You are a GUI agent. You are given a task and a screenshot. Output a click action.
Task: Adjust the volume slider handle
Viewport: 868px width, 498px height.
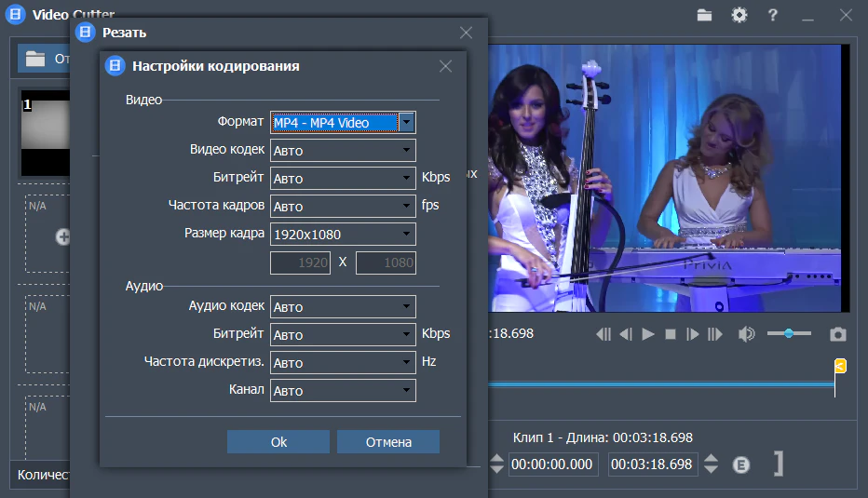(x=789, y=333)
